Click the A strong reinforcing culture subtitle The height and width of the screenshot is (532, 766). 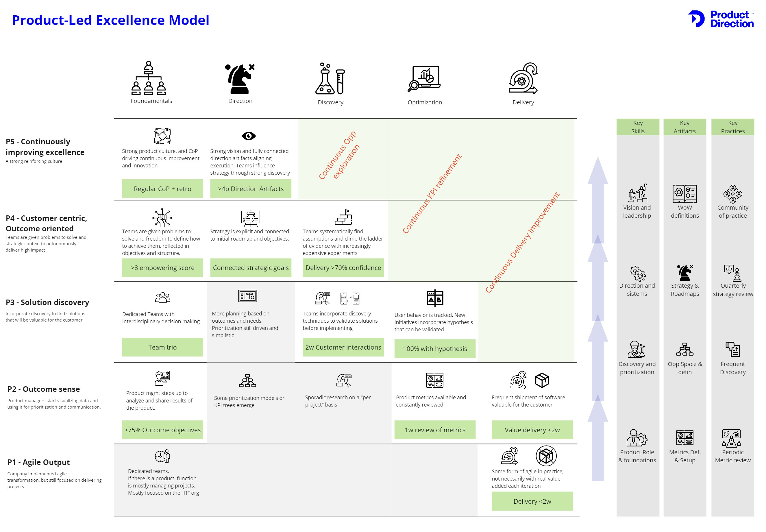click(x=34, y=161)
